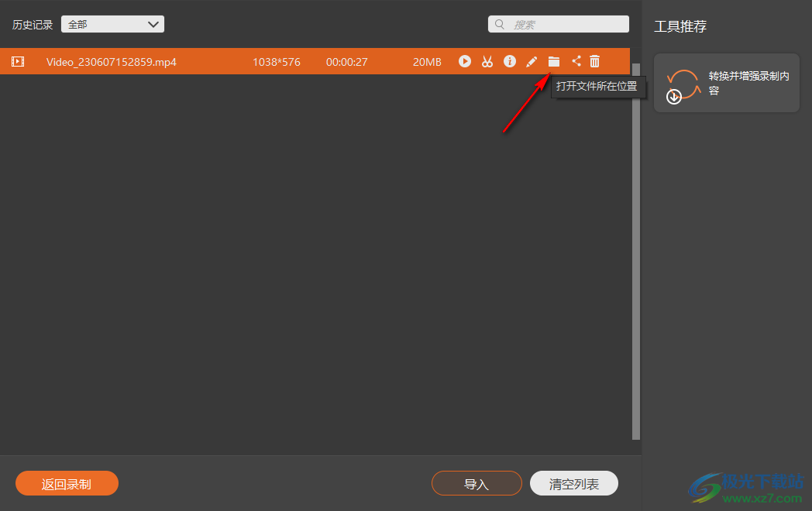Click the 20MB file size value
Image resolution: width=812 pixels, height=511 pixels.
427,62
